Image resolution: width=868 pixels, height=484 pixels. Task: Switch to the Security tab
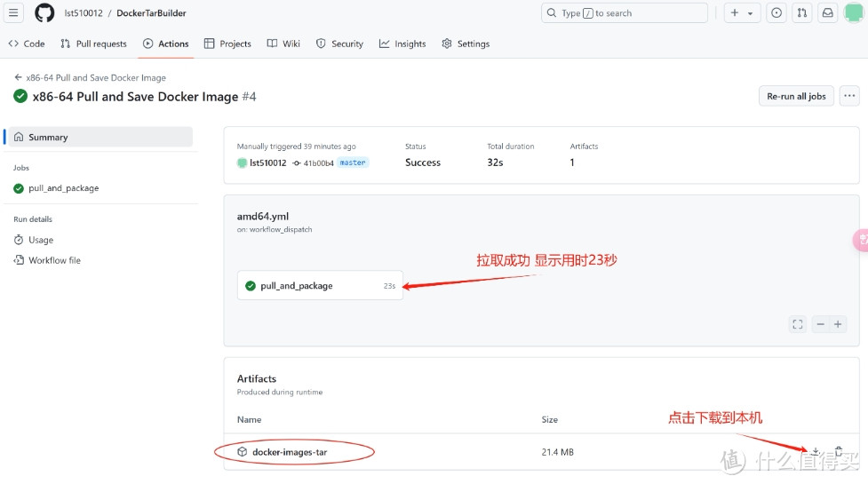[x=339, y=44]
